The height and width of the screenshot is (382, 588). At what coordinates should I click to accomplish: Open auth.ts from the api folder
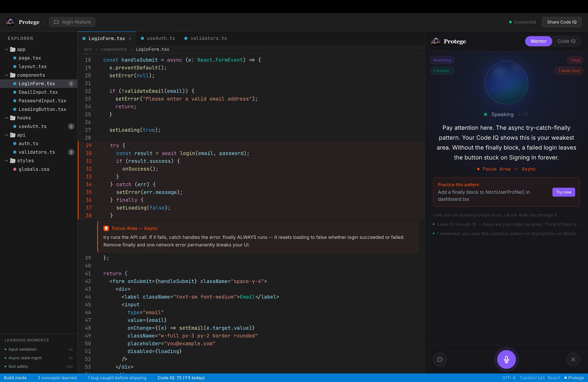pos(28,144)
